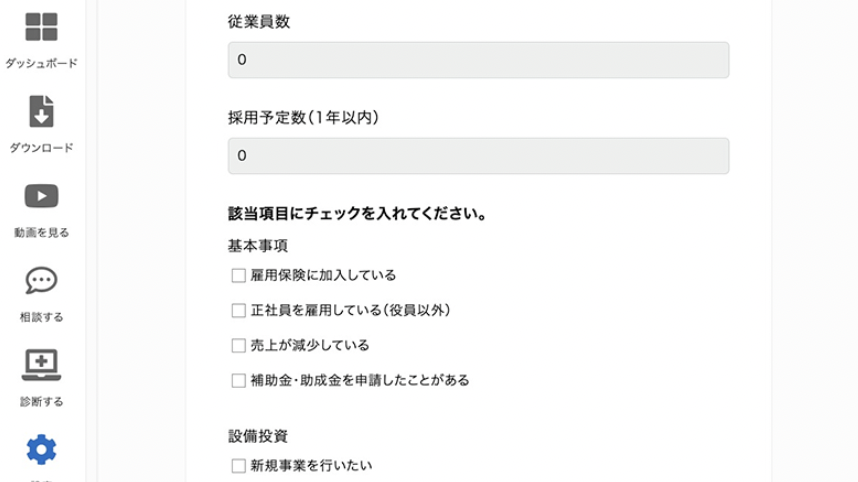Screen dimensions: 858x482
Task: Click the chat bubble consultation icon
Action: point(41,281)
